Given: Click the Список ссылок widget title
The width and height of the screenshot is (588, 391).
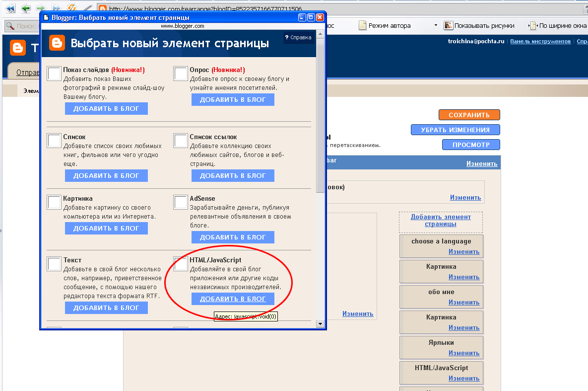Looking at the screenshot, I should (213, 137).
